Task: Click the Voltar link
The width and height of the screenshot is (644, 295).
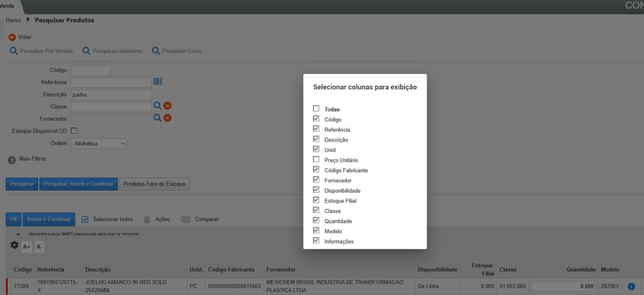Action: click(x=25, y=37)
